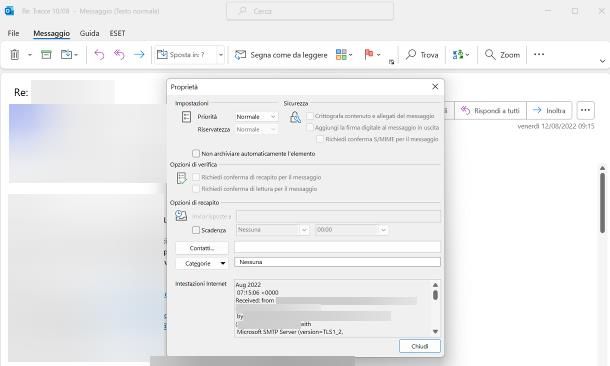Click the settings list icon beside Priorità
Screen dimensions: 610x366
(x=186, y=117)
